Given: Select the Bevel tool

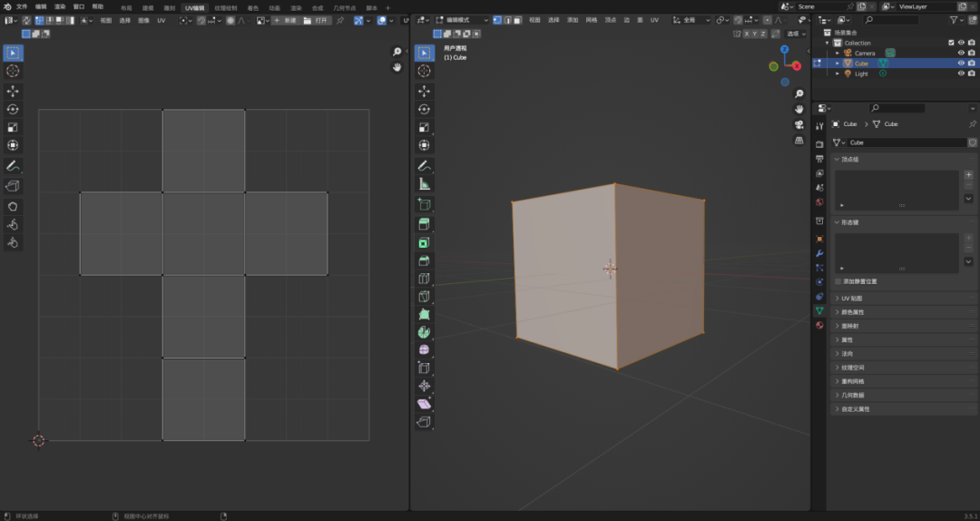Looking at the screenshot, I should (x=425, y=260).
